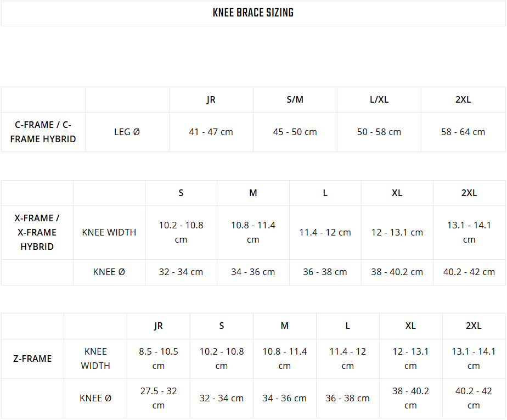Select the 50 - 58 cm L/XL cell

point(379,132)
